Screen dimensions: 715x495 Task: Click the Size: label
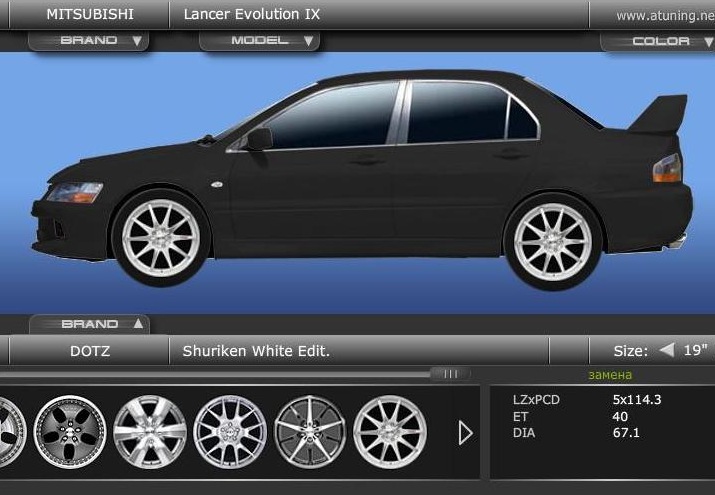(630, 351)
